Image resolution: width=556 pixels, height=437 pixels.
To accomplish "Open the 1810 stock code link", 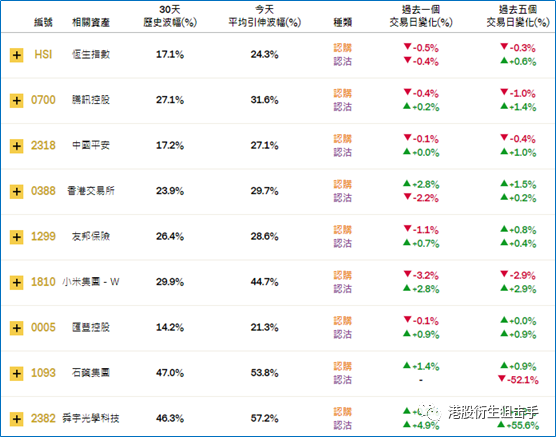I will [x=43, y=282].
